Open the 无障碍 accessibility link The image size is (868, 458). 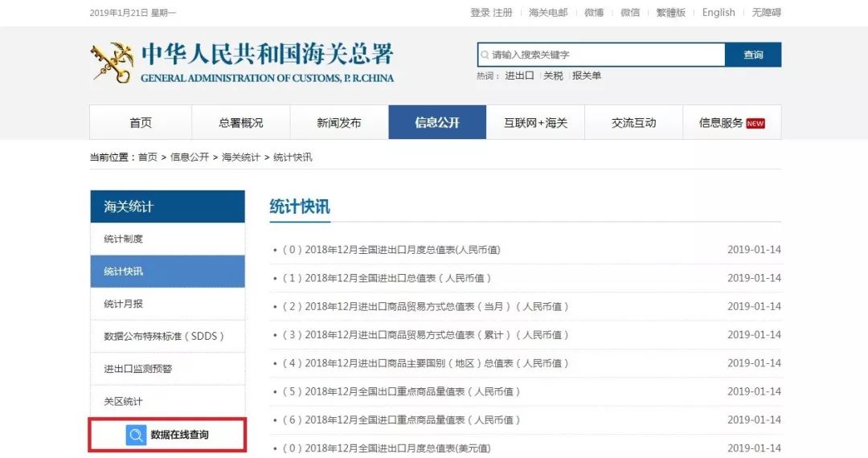click(x=766, y=12)
